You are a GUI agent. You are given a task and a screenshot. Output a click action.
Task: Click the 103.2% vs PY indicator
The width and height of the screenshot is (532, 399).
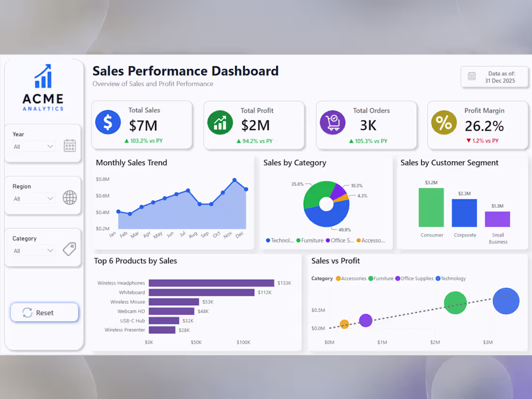click(x=144, y=140)
